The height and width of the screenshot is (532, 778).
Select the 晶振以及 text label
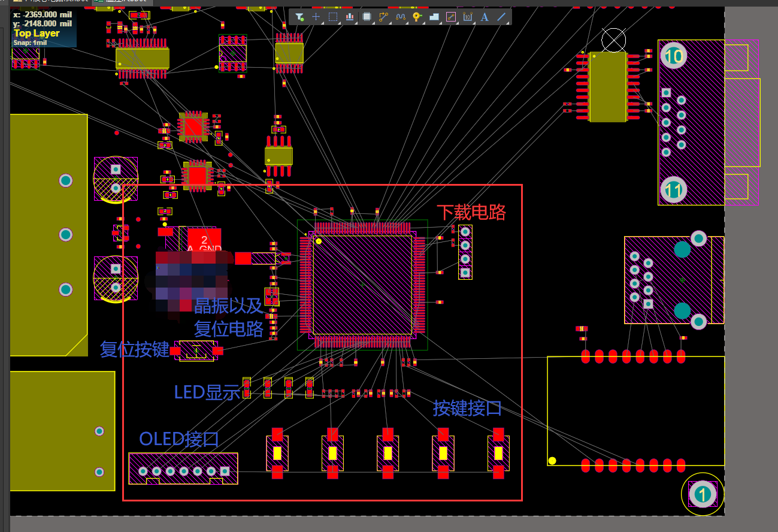pos(228,306)
